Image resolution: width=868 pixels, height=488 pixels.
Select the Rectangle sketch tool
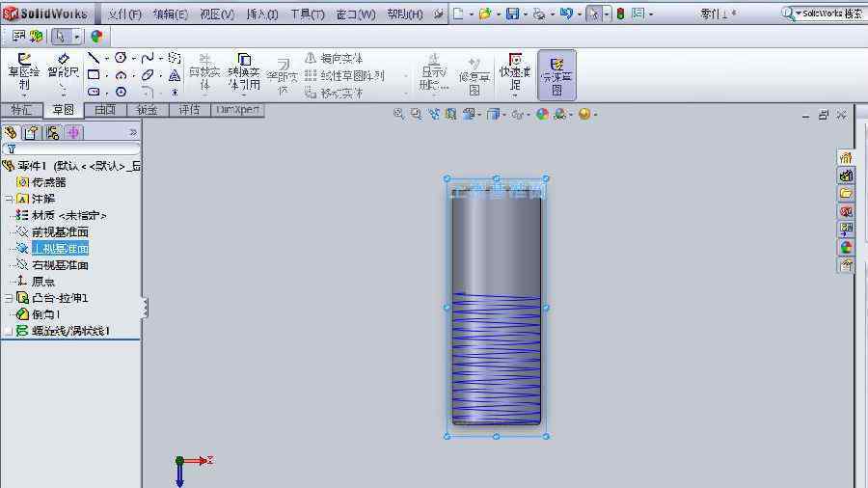[x=94, y=75]
